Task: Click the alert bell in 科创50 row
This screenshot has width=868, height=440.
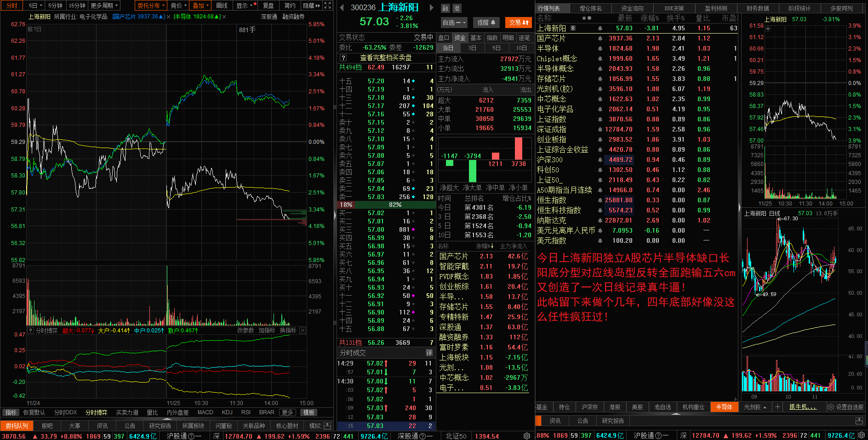Action: [x=600, y=170]
